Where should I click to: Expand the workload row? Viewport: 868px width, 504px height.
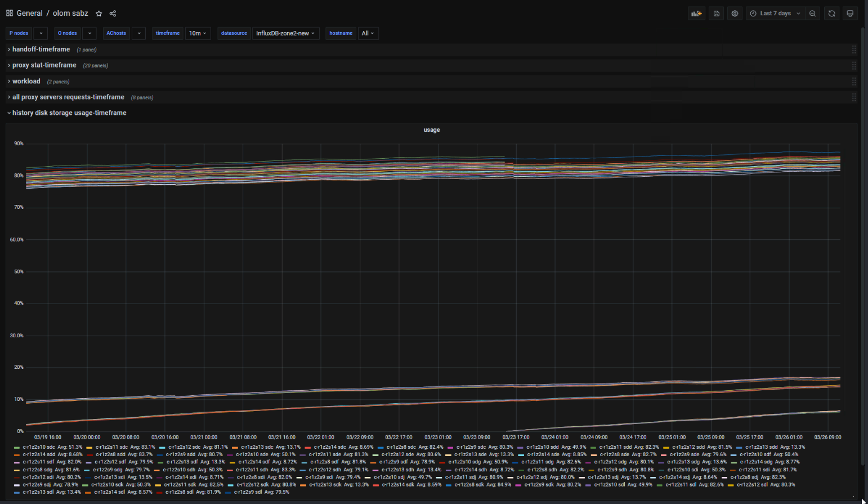point(26,81)
